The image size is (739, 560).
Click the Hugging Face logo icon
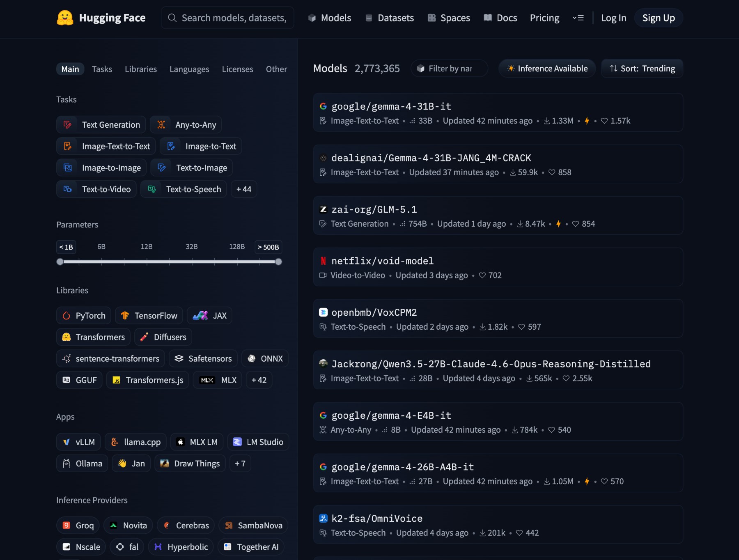click(x=65, y=18)
